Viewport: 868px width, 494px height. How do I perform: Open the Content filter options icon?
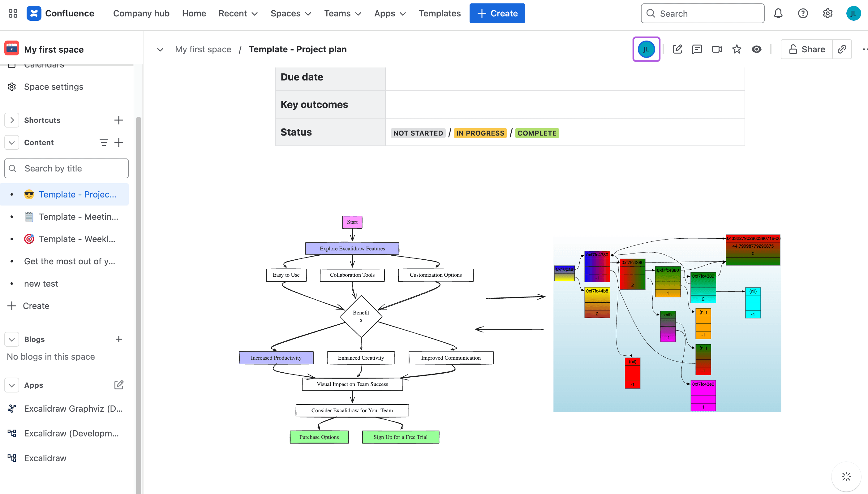click(x=104, y=142)
